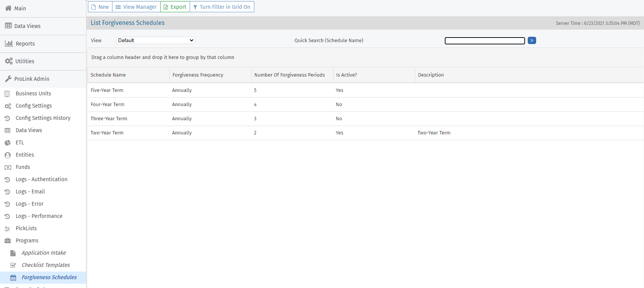Click the Reports bar chart icon
This screenshot has height=288, width=644.
[8, 44]
